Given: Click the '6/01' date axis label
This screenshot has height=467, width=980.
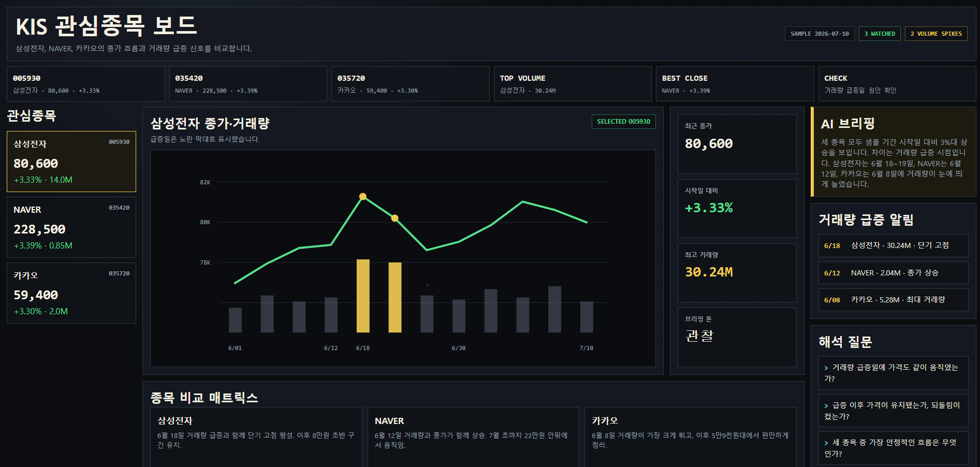Looking at the screenshot, I should tap(235, 348).
